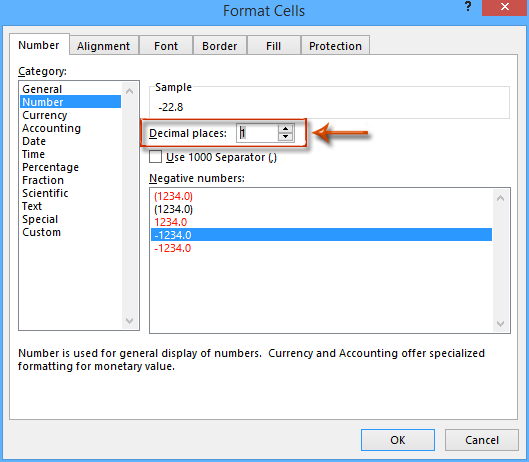Decrease decimal places with down spinner arrow
The image size is (529, 462).
point(285,137)
